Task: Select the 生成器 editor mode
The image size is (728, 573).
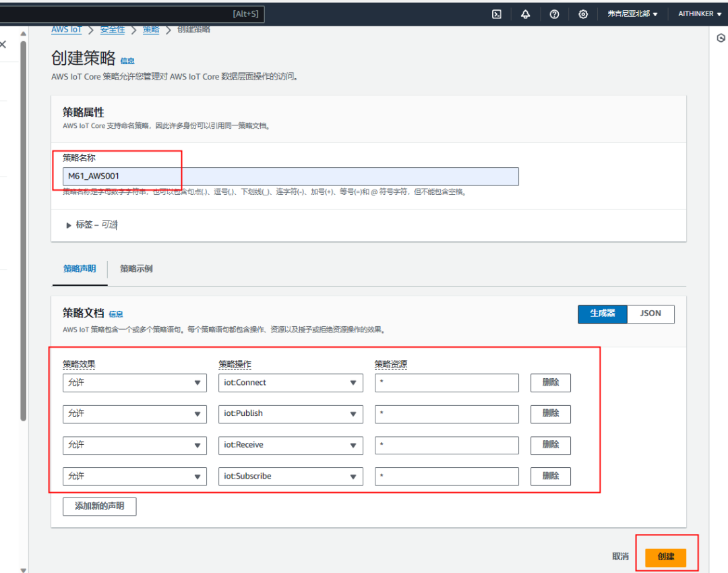Action: [x=603, y=314]
